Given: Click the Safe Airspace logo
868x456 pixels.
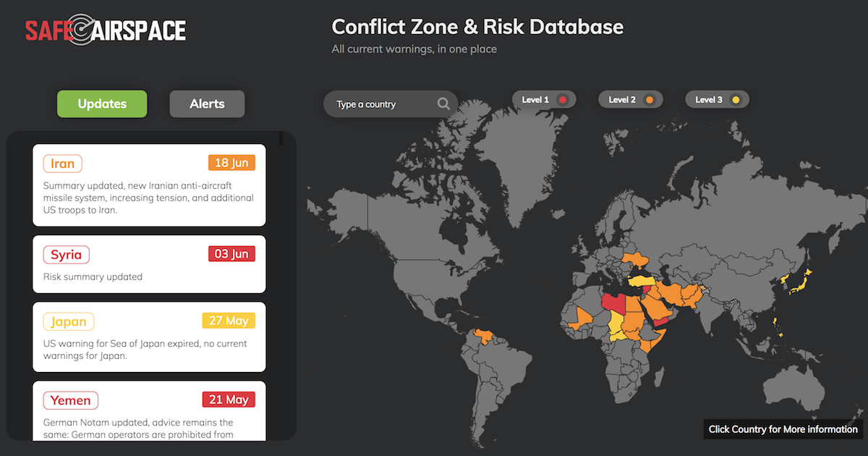Looking at the screenshot, I should click(106, 29).
